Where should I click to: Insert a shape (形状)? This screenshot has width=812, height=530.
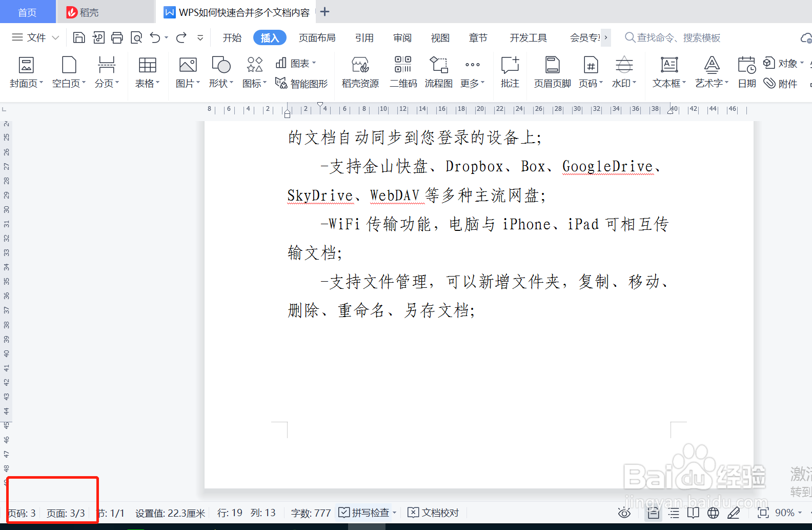[x=221, y=72]
